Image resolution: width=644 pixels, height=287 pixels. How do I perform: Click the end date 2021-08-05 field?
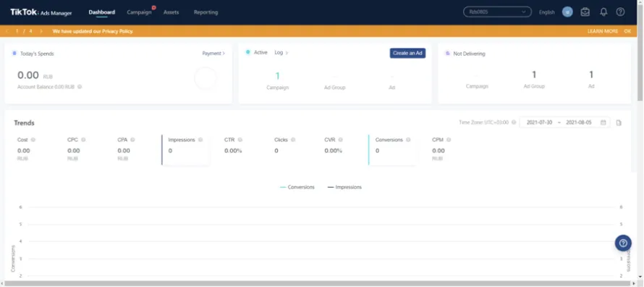point(579,122)
